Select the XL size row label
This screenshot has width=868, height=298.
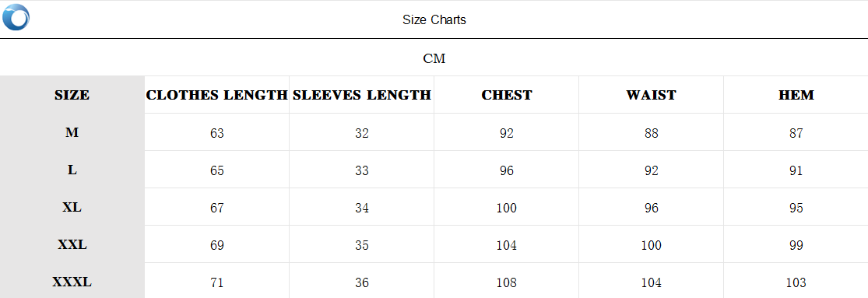[x=72, y=208]
